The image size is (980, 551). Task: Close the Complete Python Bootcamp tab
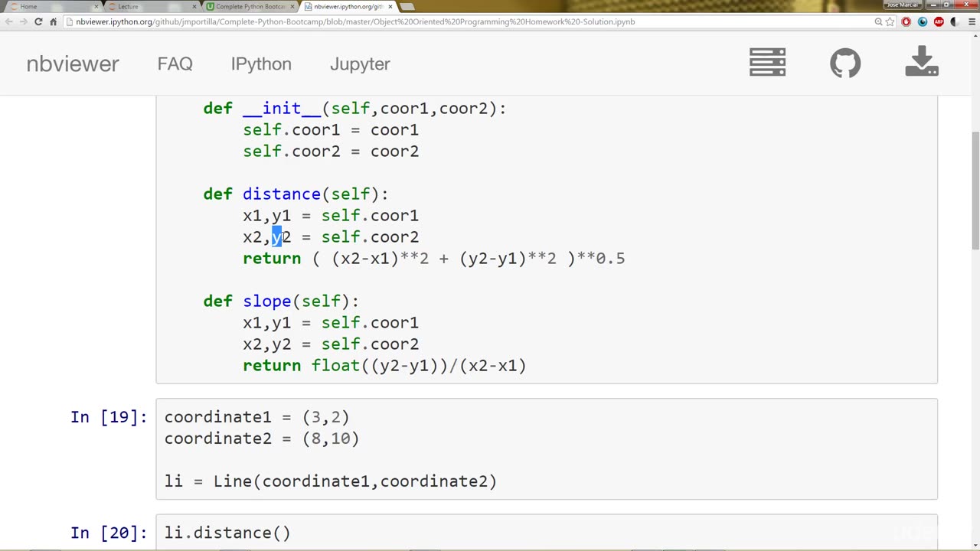(x=292, y=7)
